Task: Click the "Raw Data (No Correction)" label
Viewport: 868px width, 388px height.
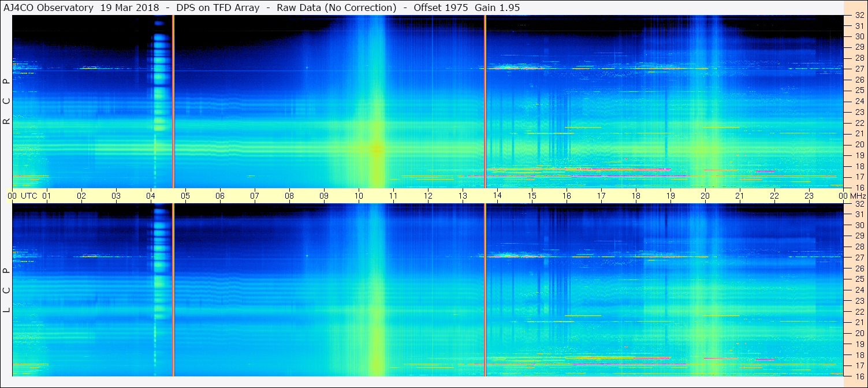Action: click(x=336, y=8)
